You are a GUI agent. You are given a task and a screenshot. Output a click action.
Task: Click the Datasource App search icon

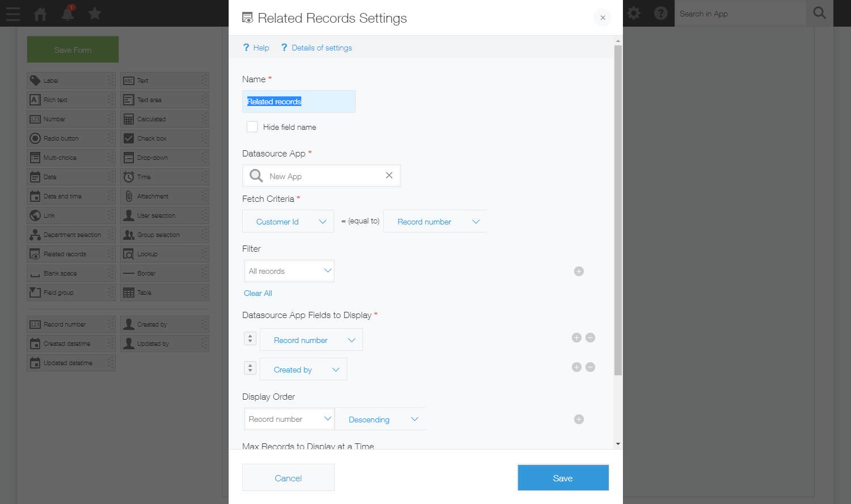click(256, 176)
